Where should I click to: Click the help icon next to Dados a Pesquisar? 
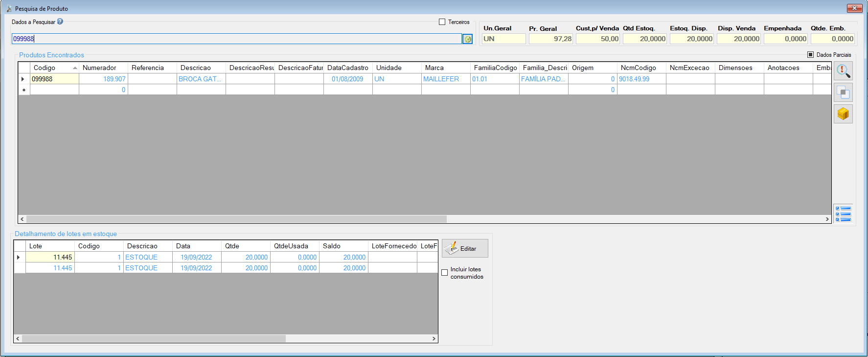click(60, 22)
